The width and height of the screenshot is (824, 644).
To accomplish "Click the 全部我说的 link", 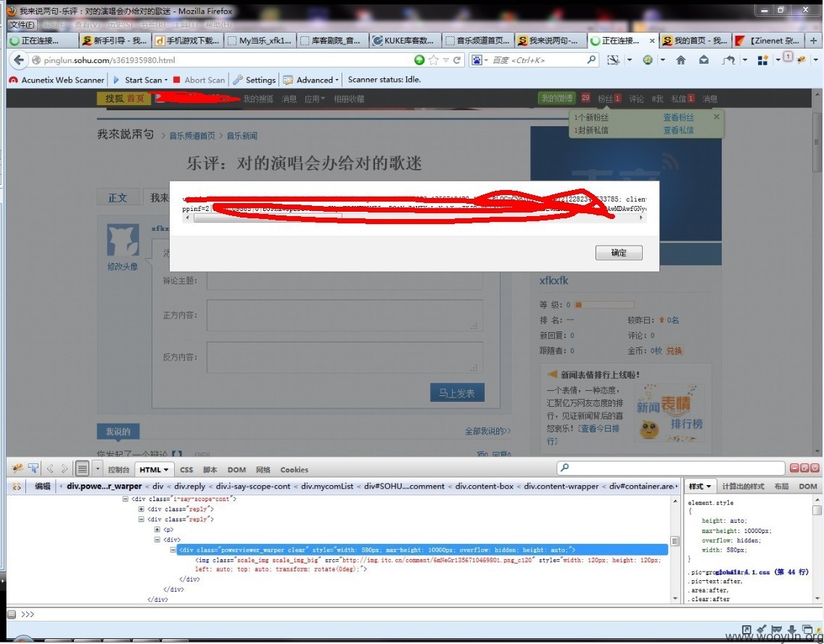I will pyautogui.click(x=487, y=431).
